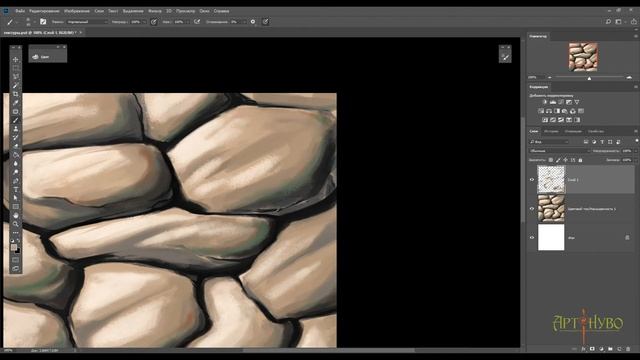Select the Dodge tool

(16, 172)
